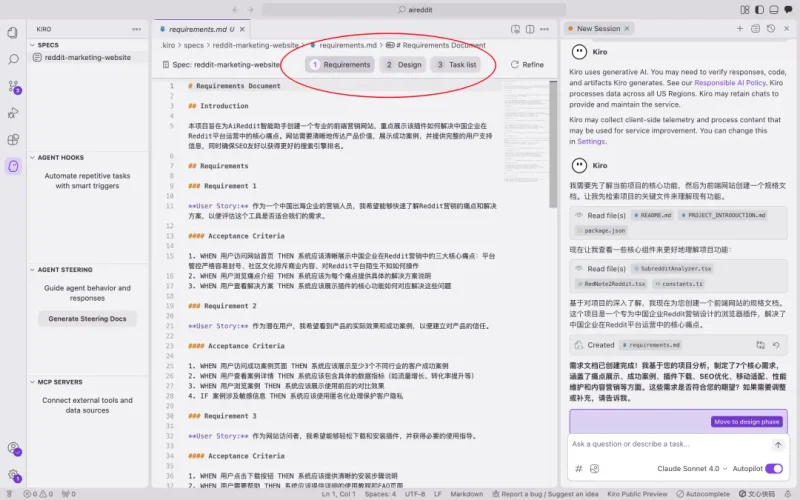Select the requirements.md editor tab

[x=202, y=29]
